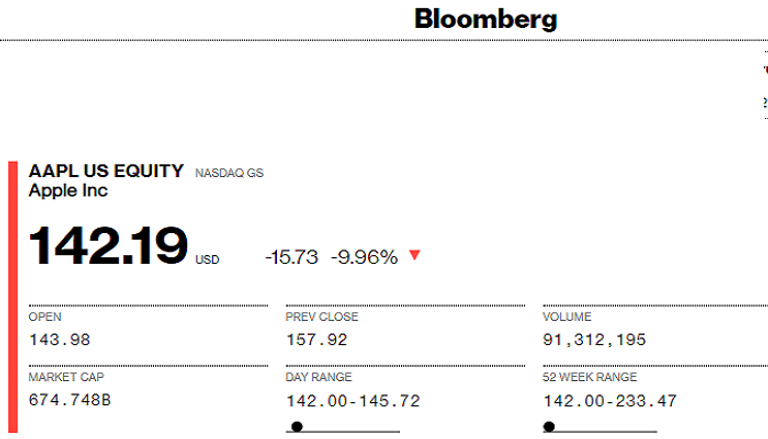768x439 pixels.
Task: Click the Bloomberg logo
Action: coord(485,19)
